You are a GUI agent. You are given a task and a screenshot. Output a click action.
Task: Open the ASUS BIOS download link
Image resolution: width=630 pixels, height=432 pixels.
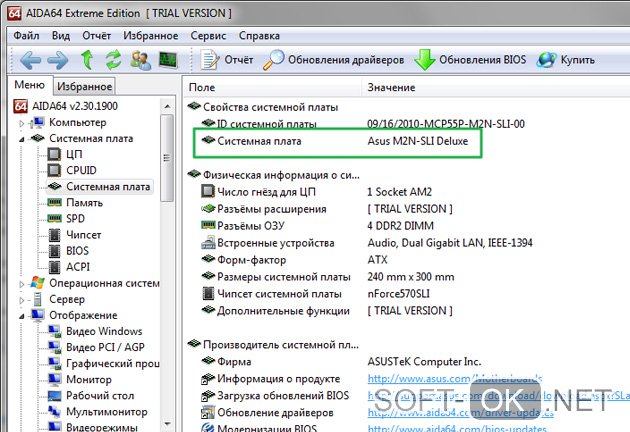(499, 395)
